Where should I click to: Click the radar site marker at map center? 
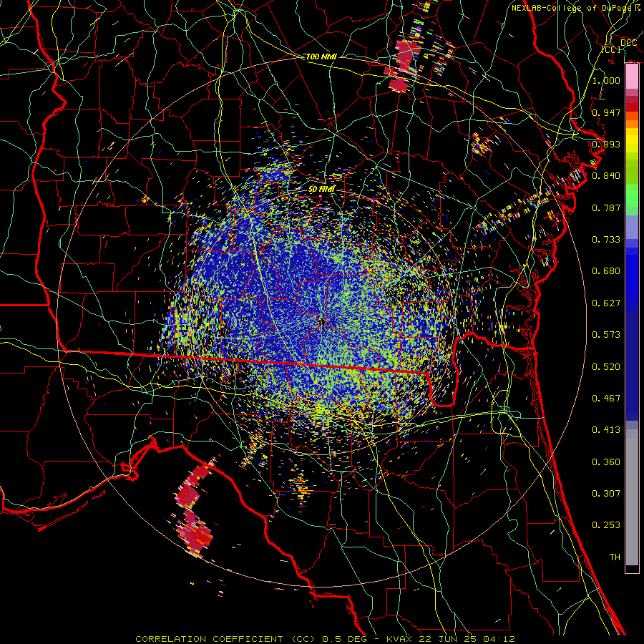click(323, 321)
